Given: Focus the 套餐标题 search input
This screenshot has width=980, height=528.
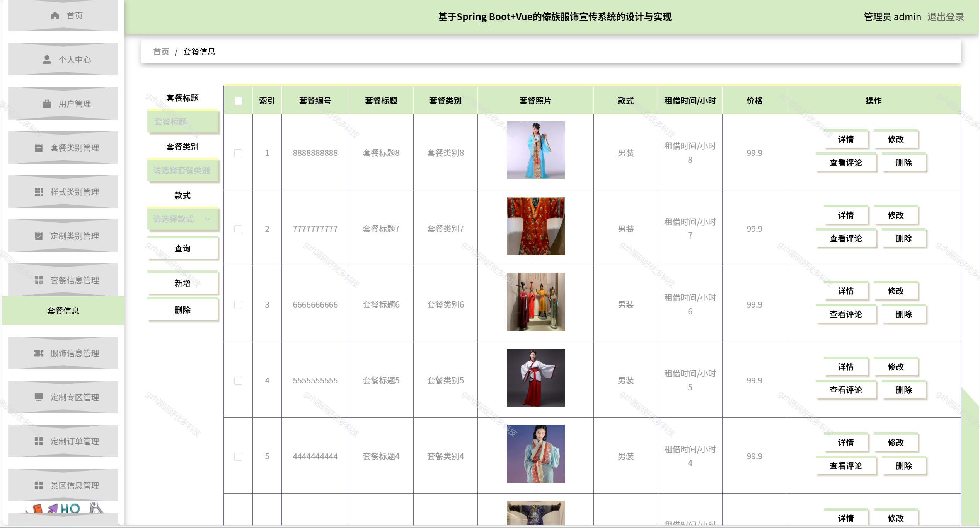Looking at the screenshot, I should pyautogui.click(x=182, y=121).
